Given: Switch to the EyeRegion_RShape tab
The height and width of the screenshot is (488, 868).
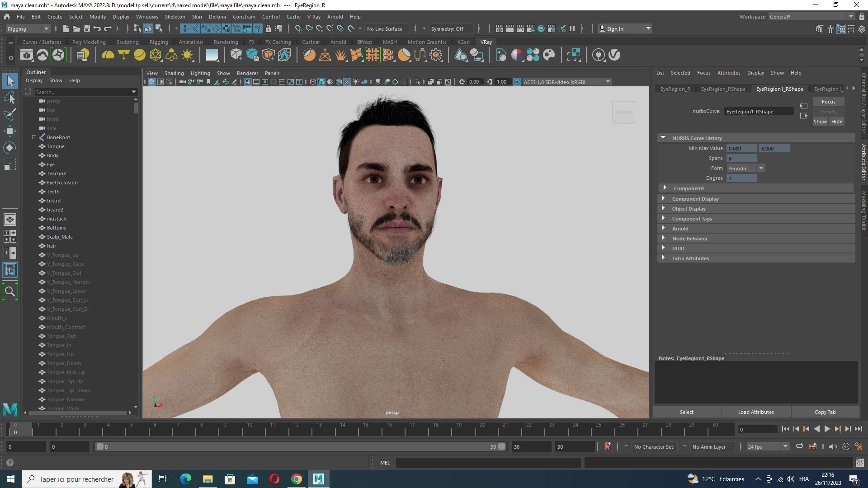Looking at the screenshot, I should (x=722, y=89).
